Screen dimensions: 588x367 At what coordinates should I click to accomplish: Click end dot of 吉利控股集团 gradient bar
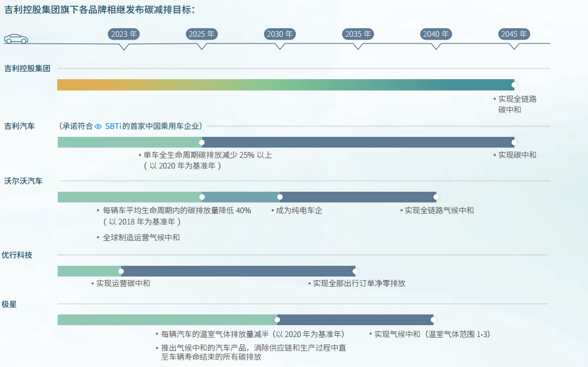[x=514, y=85]
